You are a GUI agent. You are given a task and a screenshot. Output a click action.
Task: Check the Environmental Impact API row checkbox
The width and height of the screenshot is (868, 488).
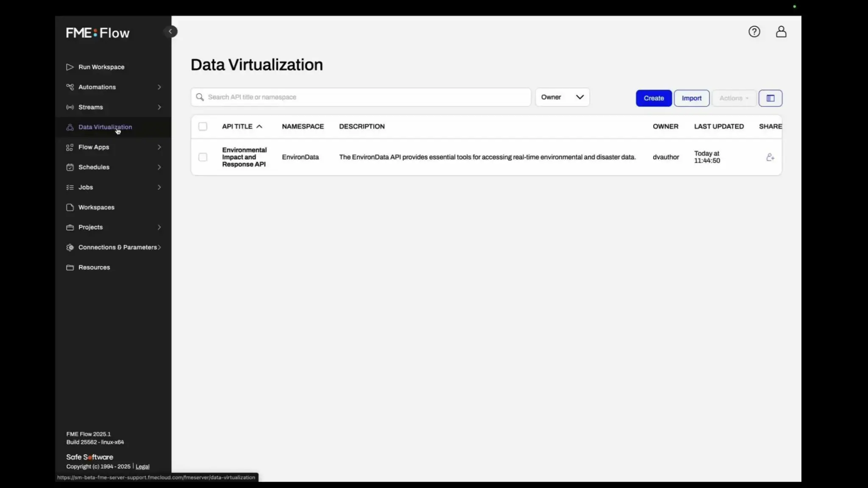pyautogui.click(x=203, y=157)
